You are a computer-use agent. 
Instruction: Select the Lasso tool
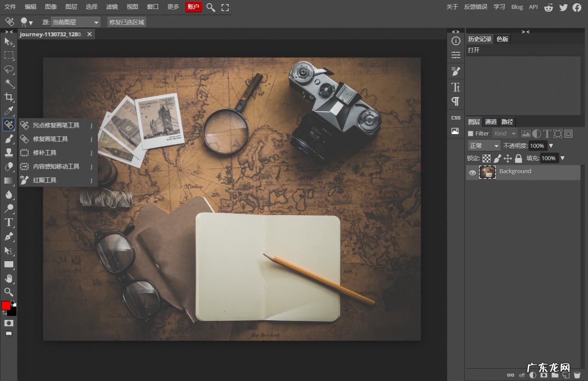coord(9,69)
